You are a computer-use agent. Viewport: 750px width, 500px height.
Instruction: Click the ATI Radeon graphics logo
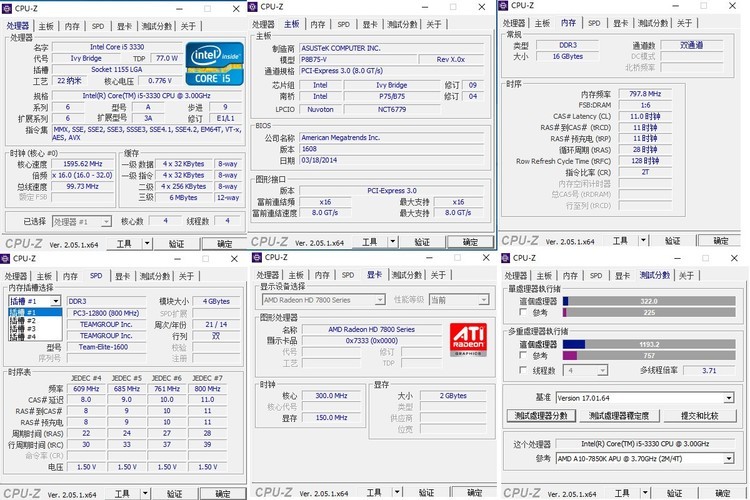click(468, 339)
